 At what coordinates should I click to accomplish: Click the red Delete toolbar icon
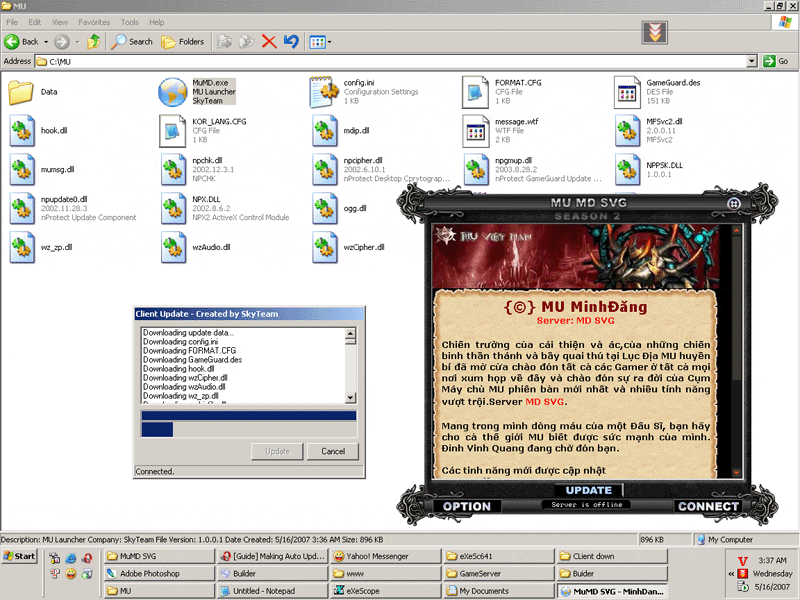[269, 42]
